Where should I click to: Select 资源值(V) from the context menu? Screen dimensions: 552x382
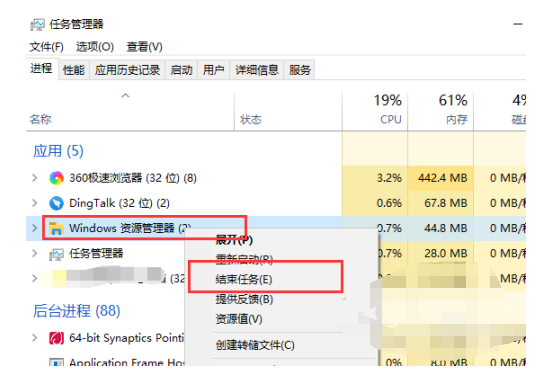point(239,319)
